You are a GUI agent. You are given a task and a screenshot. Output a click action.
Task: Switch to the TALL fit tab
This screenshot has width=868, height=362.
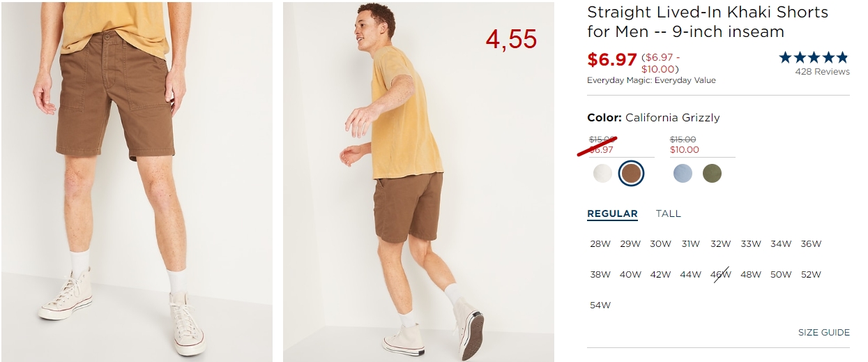(668, 213)
